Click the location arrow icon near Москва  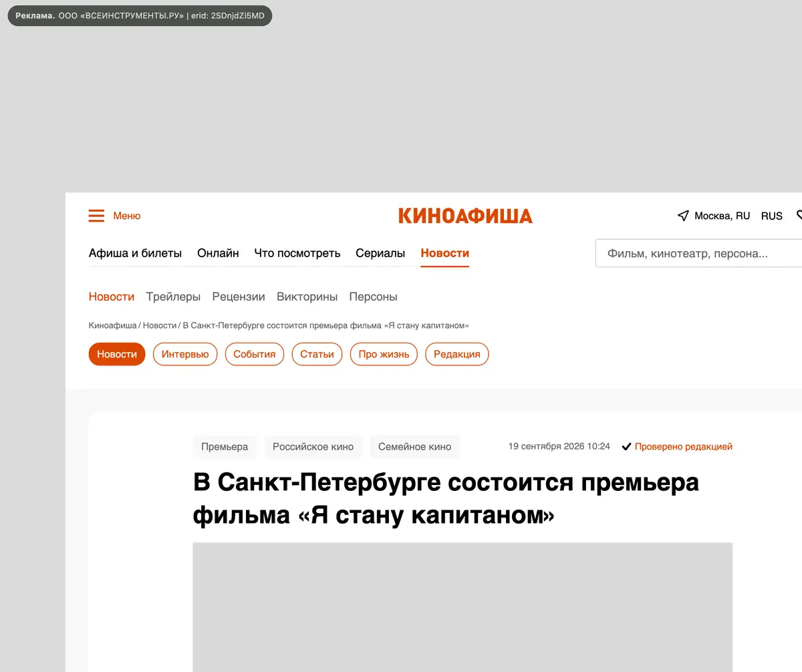tap(683, 216)
